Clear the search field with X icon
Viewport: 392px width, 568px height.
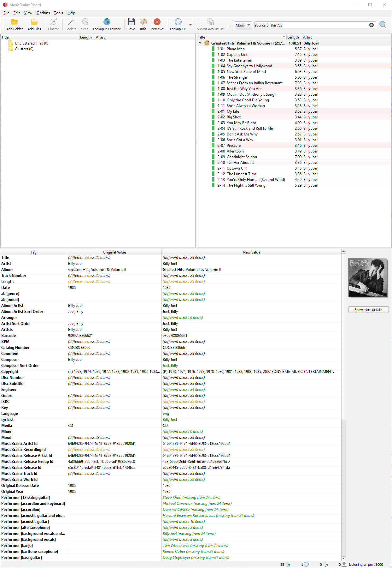coord(372,25)
